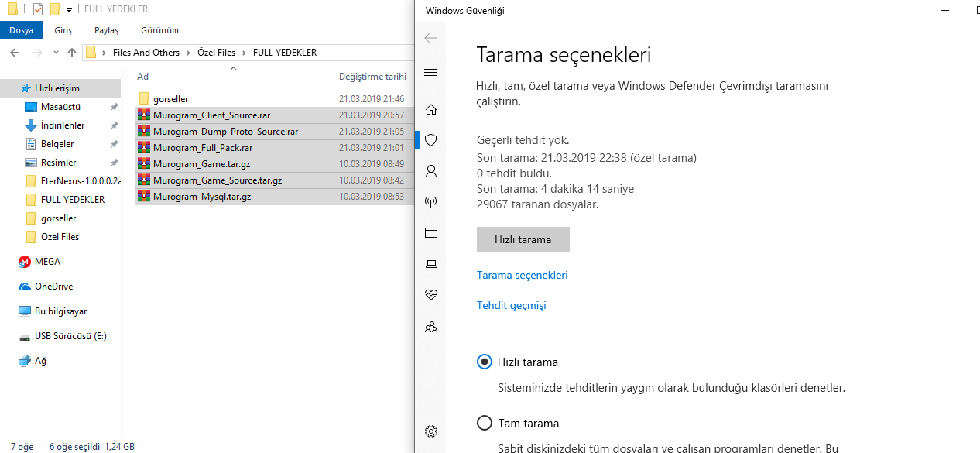Open App & browser control icon
The width and height of the screenshot is (980, 453).
point(431,232)
